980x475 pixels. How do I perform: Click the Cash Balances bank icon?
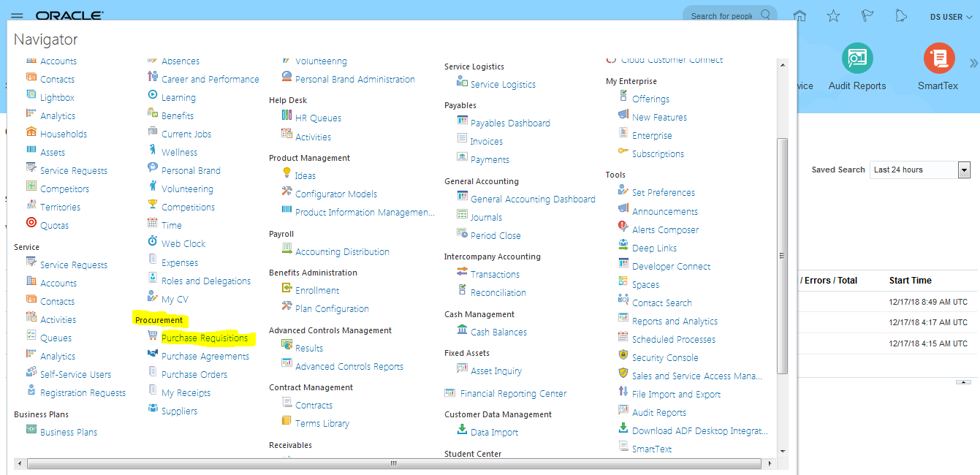coord(462,330)
